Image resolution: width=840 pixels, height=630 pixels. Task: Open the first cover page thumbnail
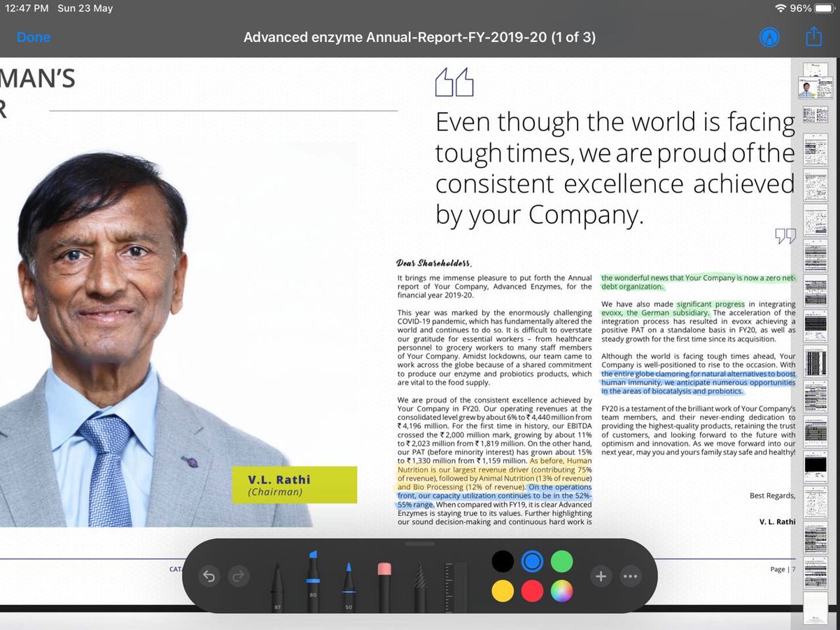coord(815,70)
